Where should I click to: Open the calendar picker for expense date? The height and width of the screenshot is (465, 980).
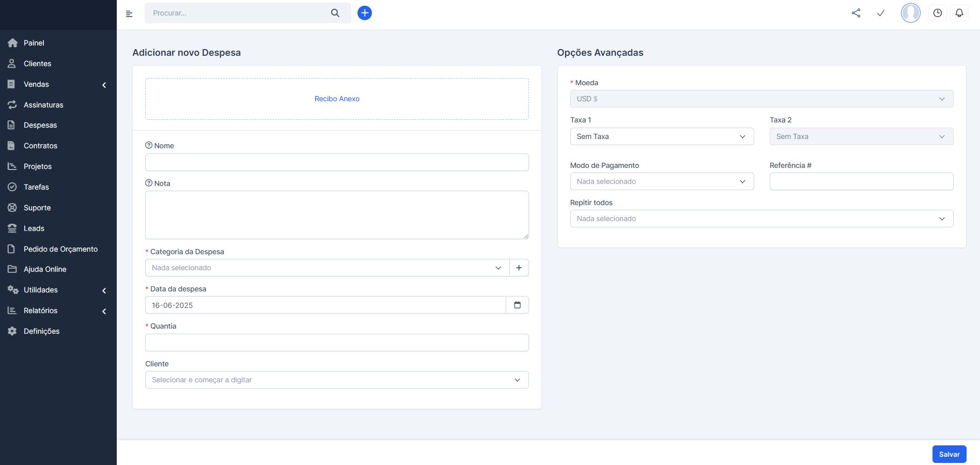517,305
